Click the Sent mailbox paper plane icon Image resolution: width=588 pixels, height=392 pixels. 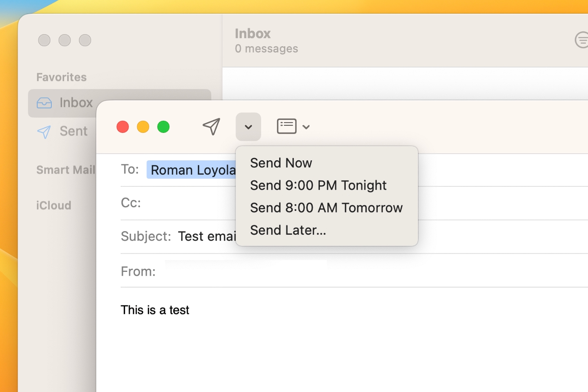point(44,132)
